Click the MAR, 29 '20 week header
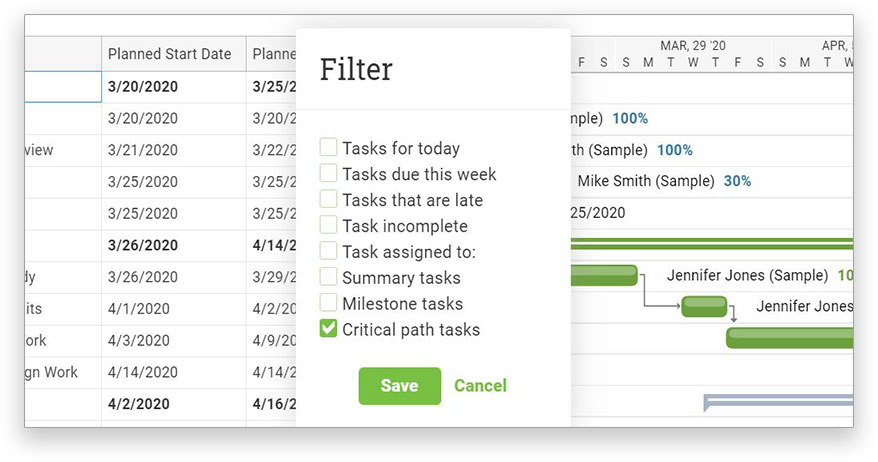The width and height of the screenshot is (878, 462). [692, 46]
